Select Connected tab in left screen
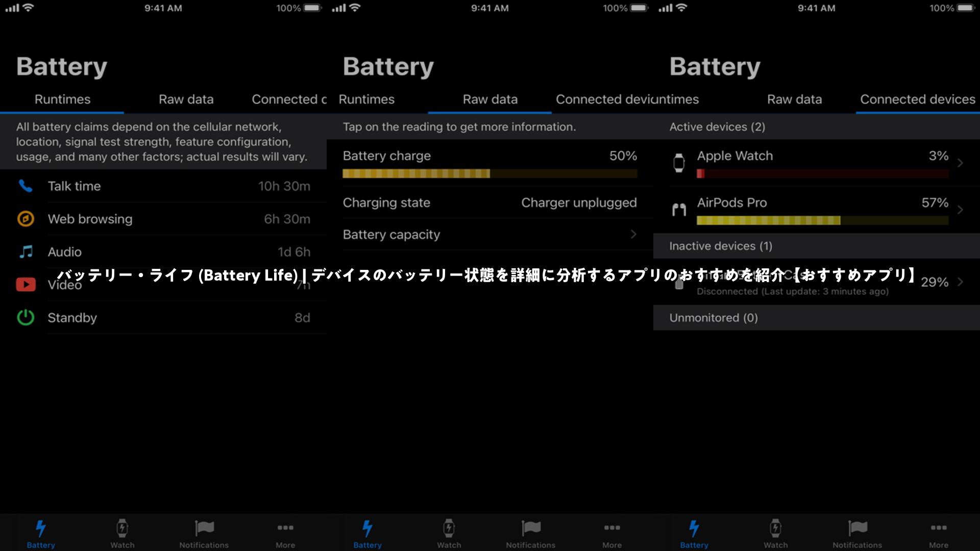The width and height of the screenshot is (980, 551). coord(289,99)
